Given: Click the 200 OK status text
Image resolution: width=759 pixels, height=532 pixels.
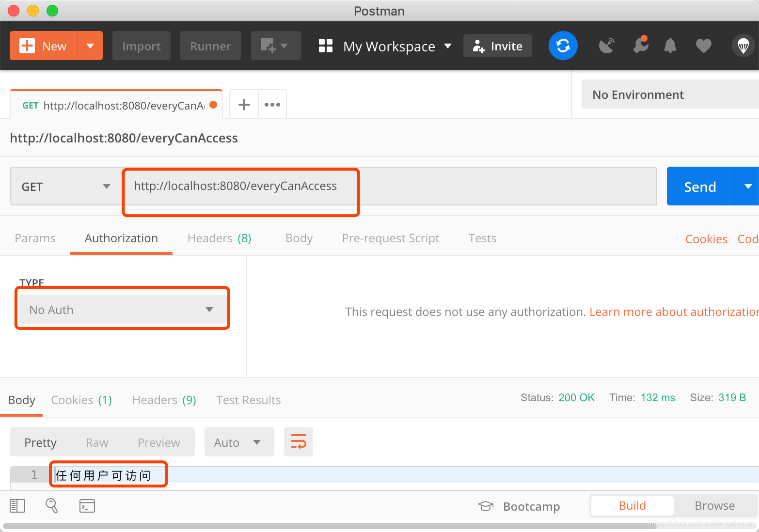Looking at the screenshot, I should pyautogui.click(x=576, y=398).
